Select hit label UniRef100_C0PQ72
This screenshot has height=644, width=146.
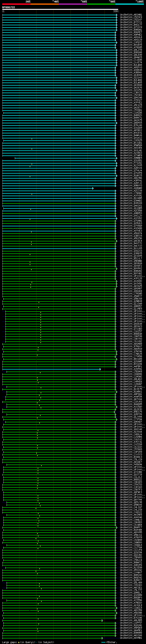pos(131,42)
